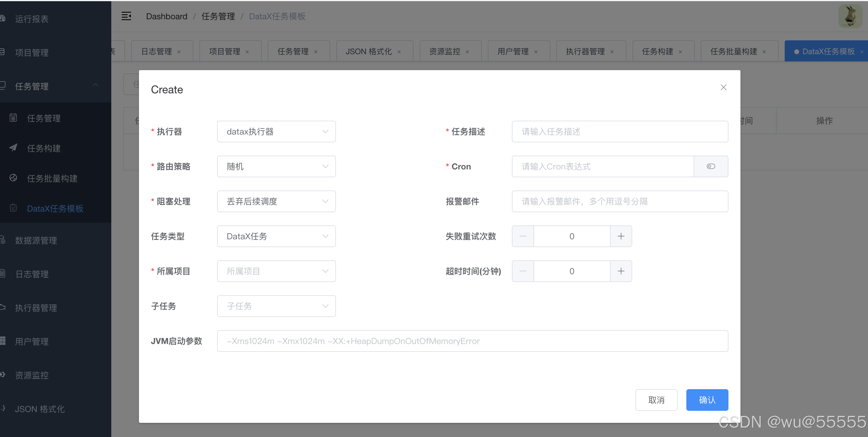Close the Create dialog with X icon
The height and width of the screenshot is (437, 868).
point(723,87)
